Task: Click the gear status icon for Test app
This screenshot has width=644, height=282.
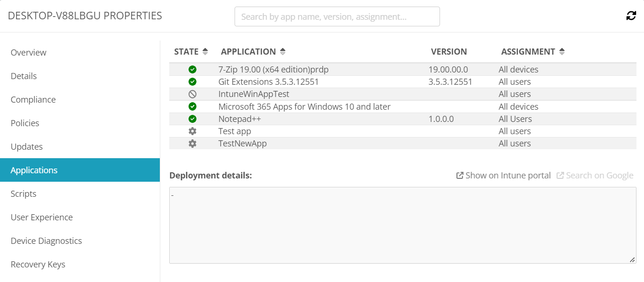Action: click(192, 131)
